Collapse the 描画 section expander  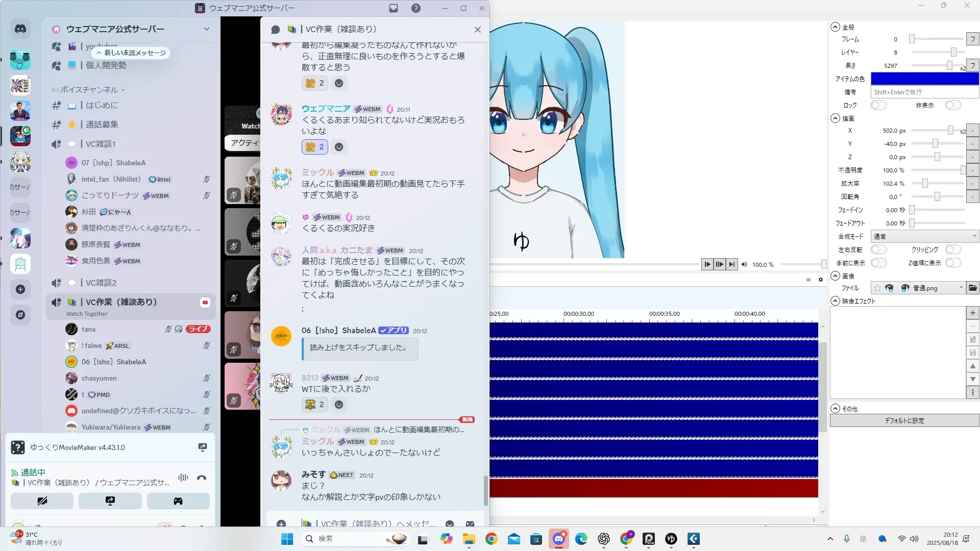[835, 118]
